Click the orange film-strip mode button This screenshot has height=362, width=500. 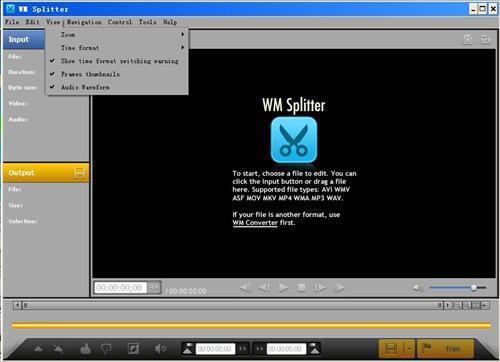[391, 349]
